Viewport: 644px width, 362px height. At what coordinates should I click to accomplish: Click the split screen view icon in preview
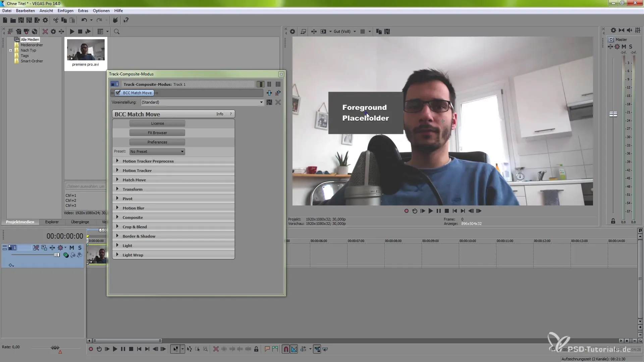pos(323,32)
